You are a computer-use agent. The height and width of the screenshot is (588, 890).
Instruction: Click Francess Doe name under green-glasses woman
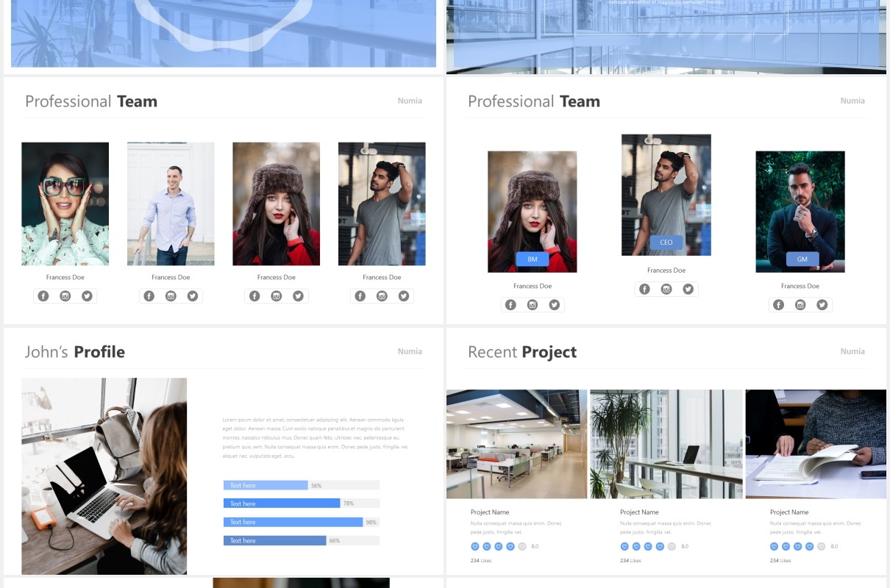click(65, 277)
